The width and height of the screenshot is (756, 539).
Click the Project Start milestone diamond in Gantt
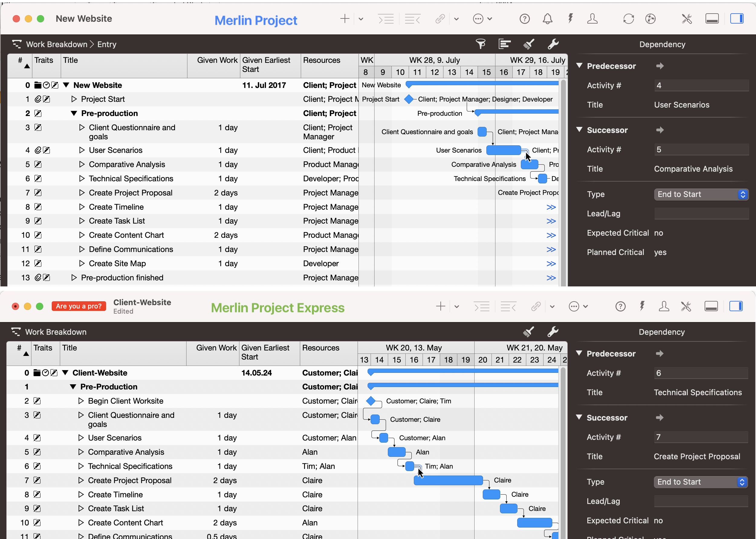point(409,99)
